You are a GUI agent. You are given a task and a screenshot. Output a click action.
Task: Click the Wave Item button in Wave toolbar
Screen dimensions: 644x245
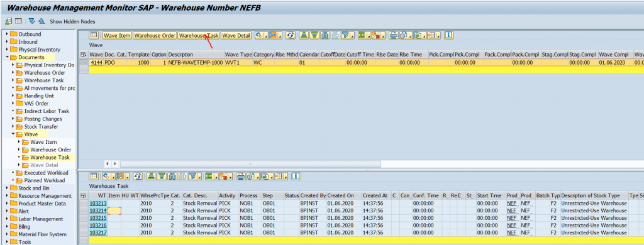(x=117, y=36)
